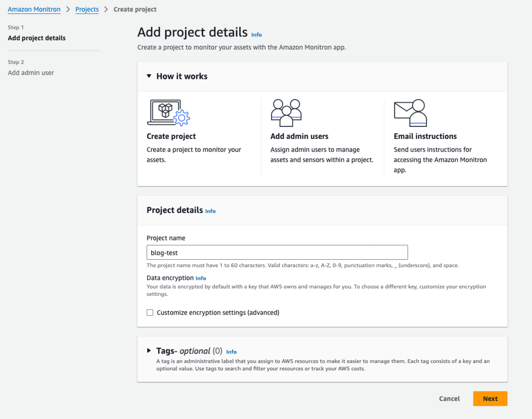
Task: Click the Add admin users group icon
Action: (x=286, y=113)
